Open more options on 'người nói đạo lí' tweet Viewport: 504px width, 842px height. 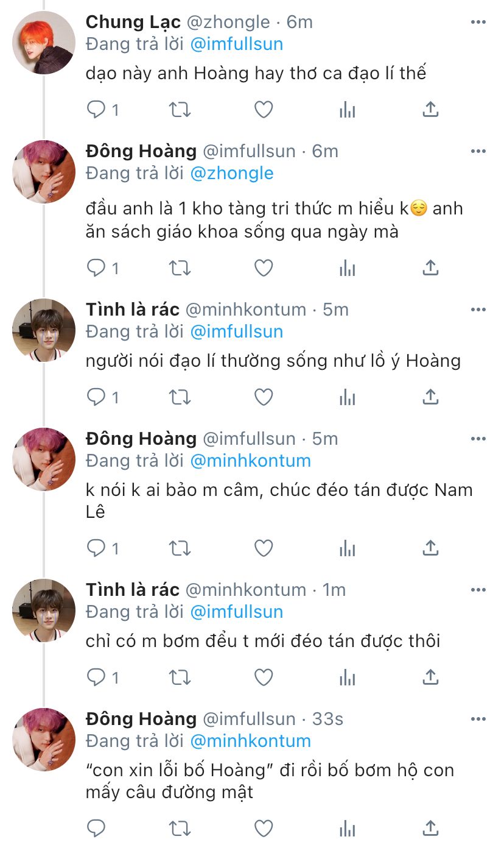[478, 310]
